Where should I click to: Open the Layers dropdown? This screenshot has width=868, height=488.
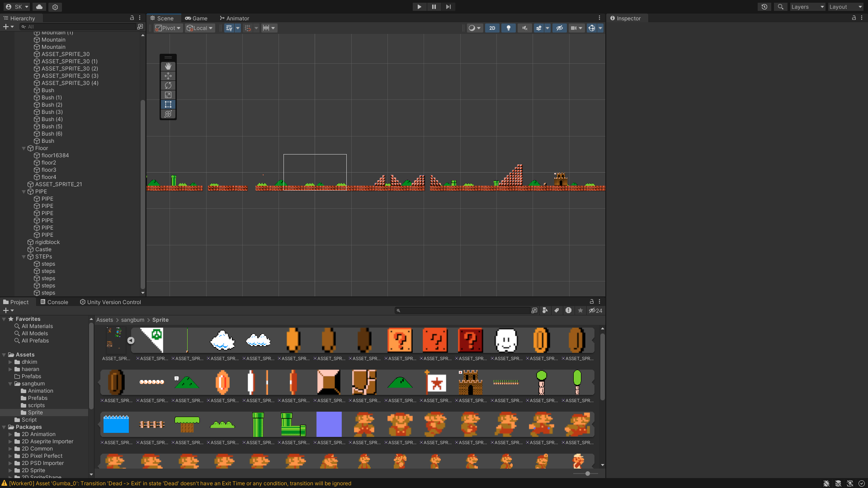tap(807, 7)
